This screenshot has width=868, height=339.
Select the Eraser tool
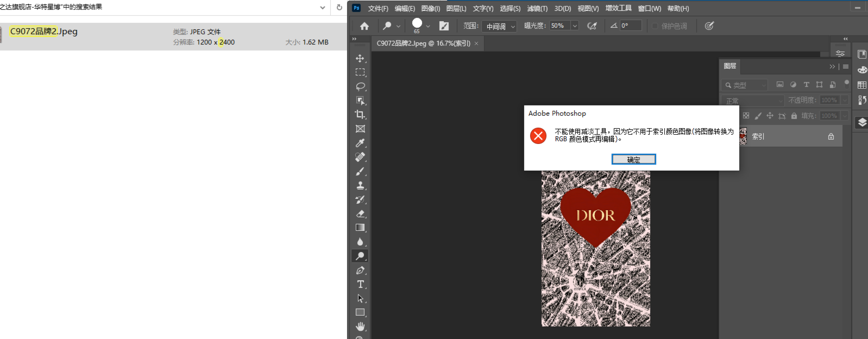(x=360, y=214)
